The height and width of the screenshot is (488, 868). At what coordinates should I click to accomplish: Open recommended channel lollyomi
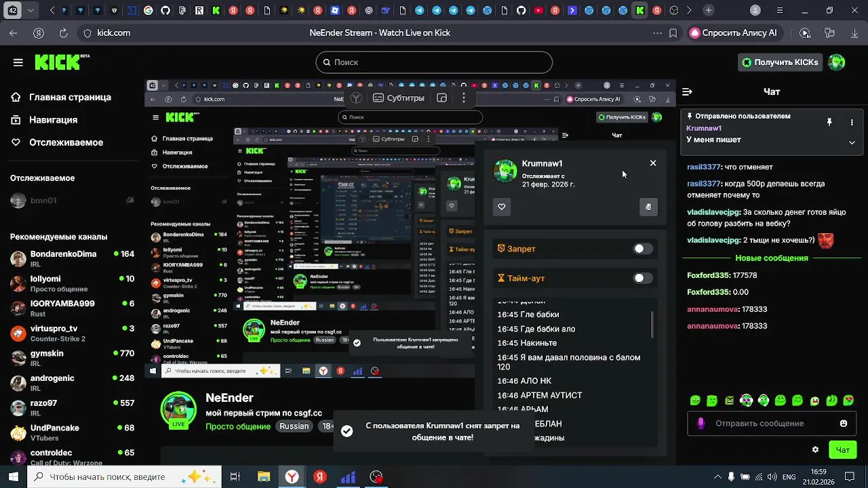click(73, 283)
